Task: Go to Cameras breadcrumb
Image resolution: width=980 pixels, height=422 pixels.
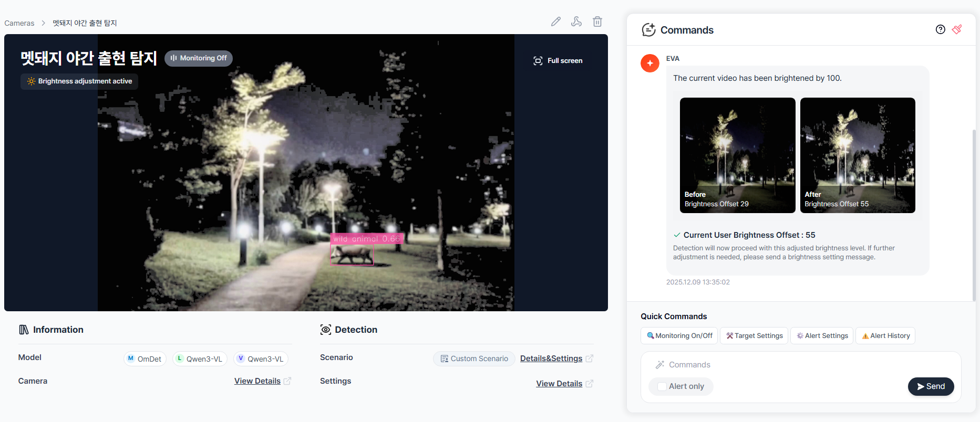Action: tap(19, 23)
